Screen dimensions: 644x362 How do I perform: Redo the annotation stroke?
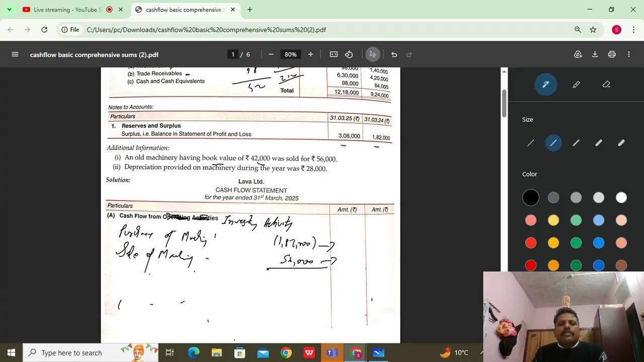pos(409,54)
